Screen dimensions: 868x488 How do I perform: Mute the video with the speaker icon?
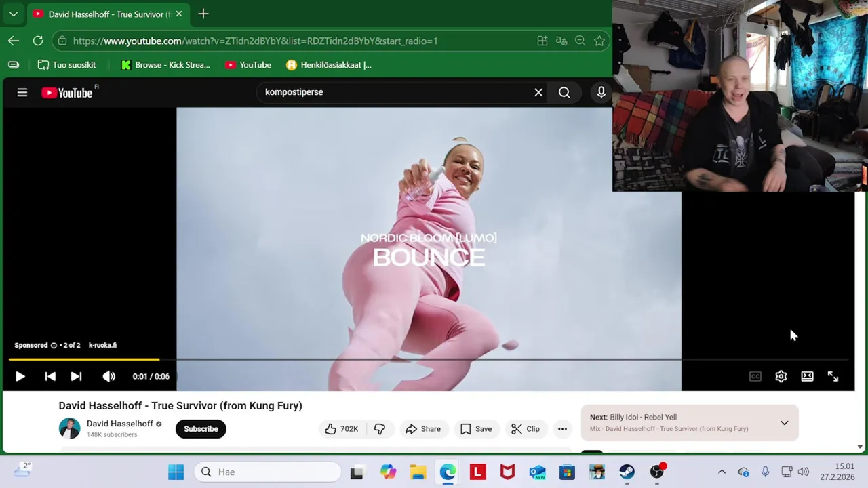click(x=108, y=376)
